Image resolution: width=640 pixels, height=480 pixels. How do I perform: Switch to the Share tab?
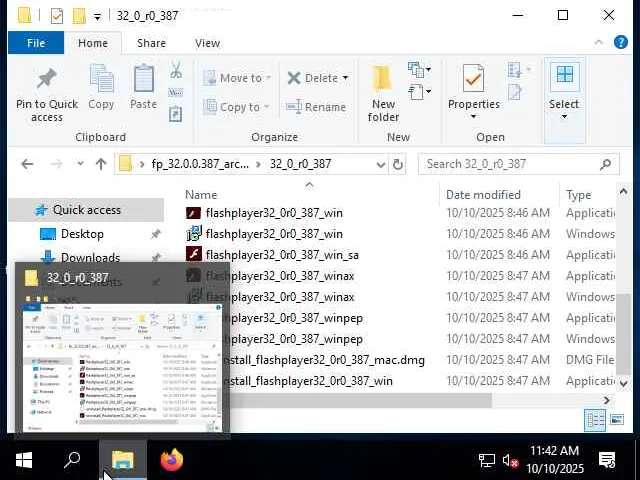pyautogui.click(x=151, y=43)
